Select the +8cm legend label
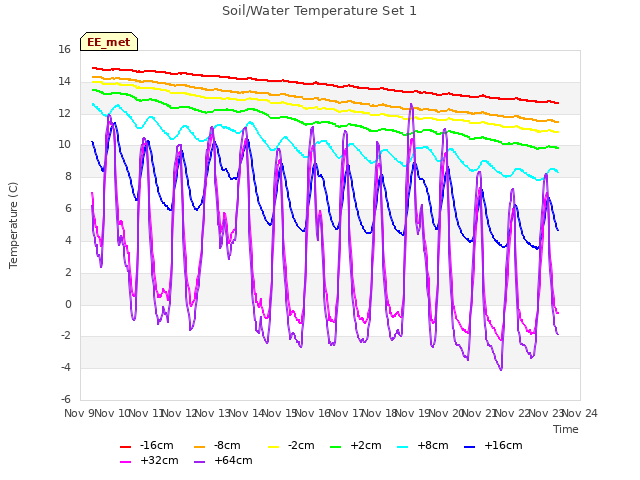Screen dimensions: 640x480 [x=433, y=445]
